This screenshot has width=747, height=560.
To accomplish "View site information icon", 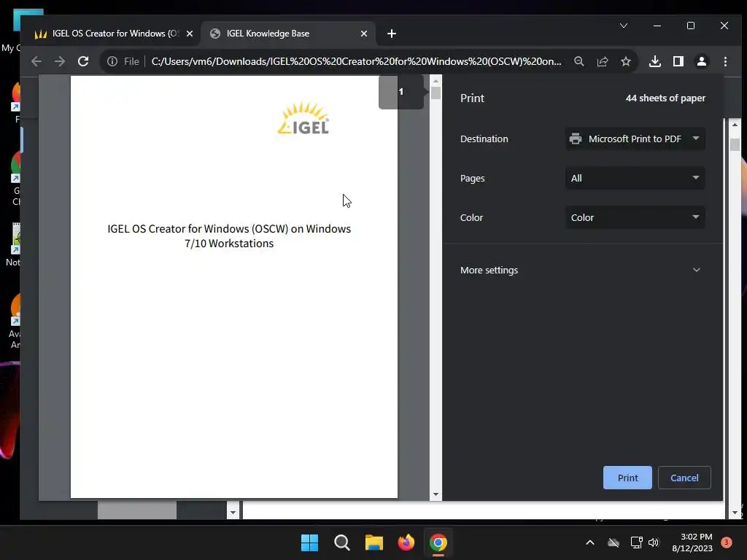I will [112, 61].
